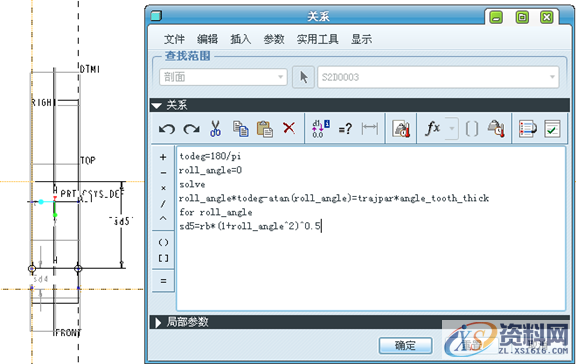Open the 文件 menu
The height and width of the screenshot is (364, 576).
point(174,39)
